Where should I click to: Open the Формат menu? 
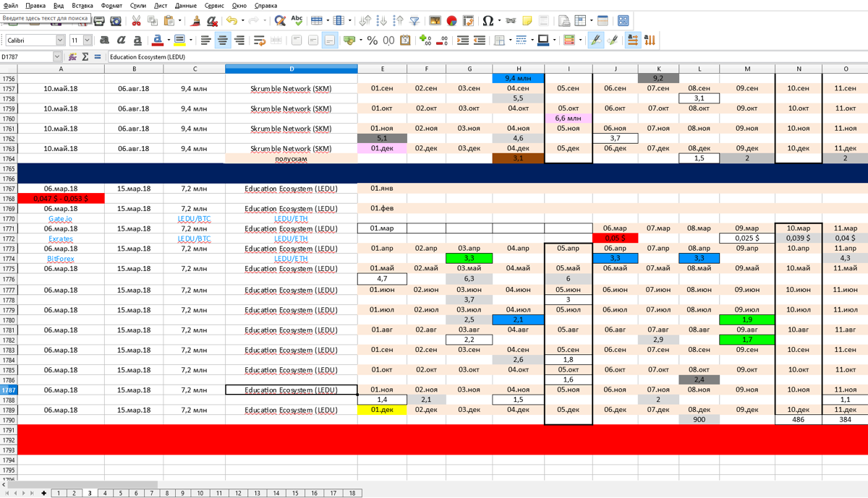pos(111,5)
